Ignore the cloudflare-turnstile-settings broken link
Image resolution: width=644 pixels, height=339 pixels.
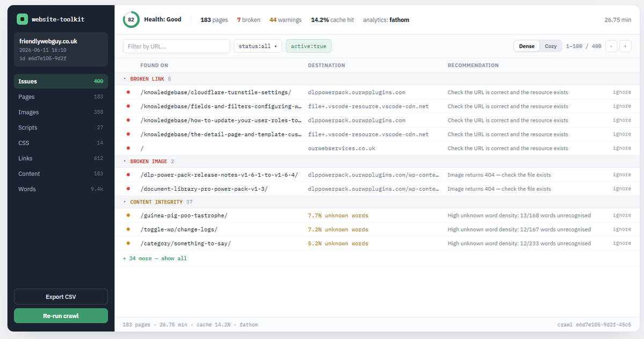pyautogui.click(x=622, y=92)
